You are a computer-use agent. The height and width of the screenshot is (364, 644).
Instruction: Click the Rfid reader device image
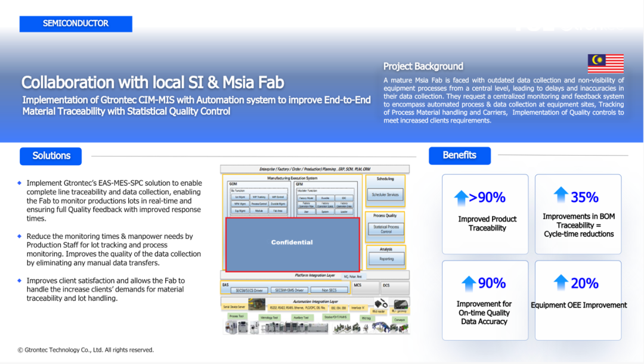(x=380, y=304)
